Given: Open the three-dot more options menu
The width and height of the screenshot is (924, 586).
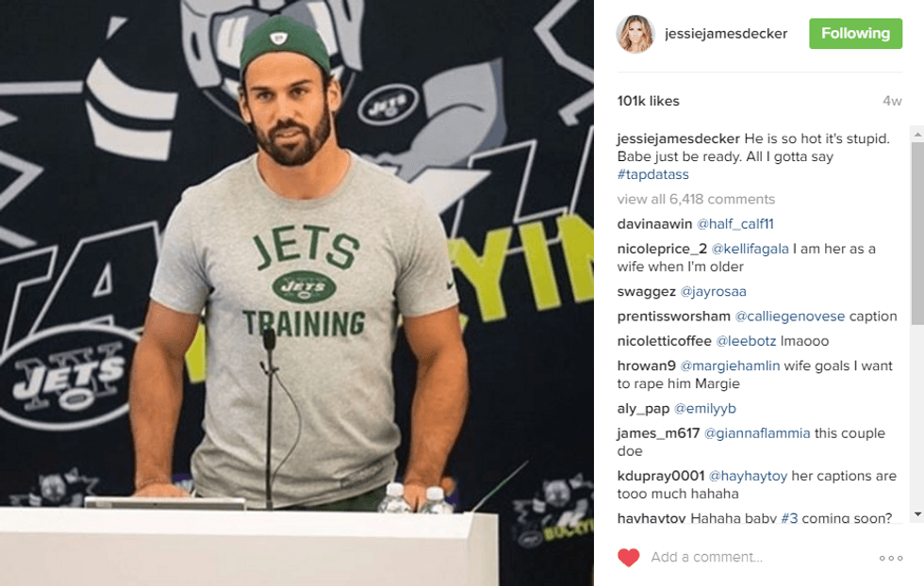Looking at the screenshot, I should [x=890, y=558].
